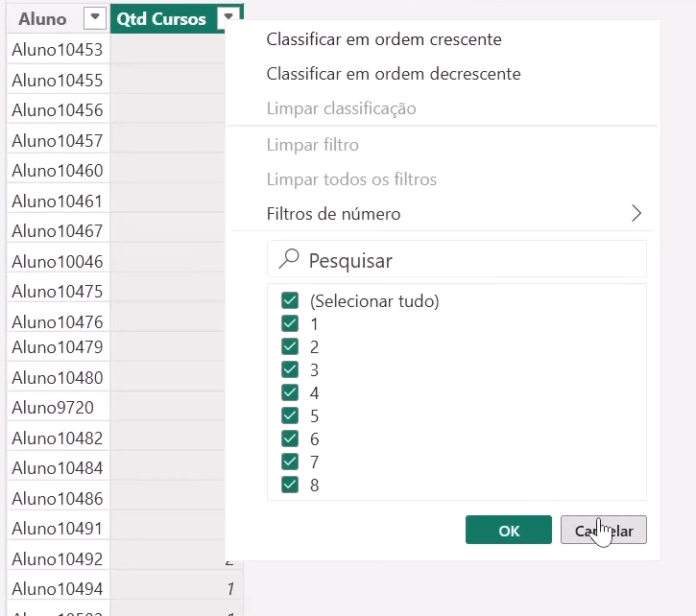Image resolution: width=696 pixels, height=616 pixels.
Task: Choose Limpar todos os filtros
Action: click(351, 179)
